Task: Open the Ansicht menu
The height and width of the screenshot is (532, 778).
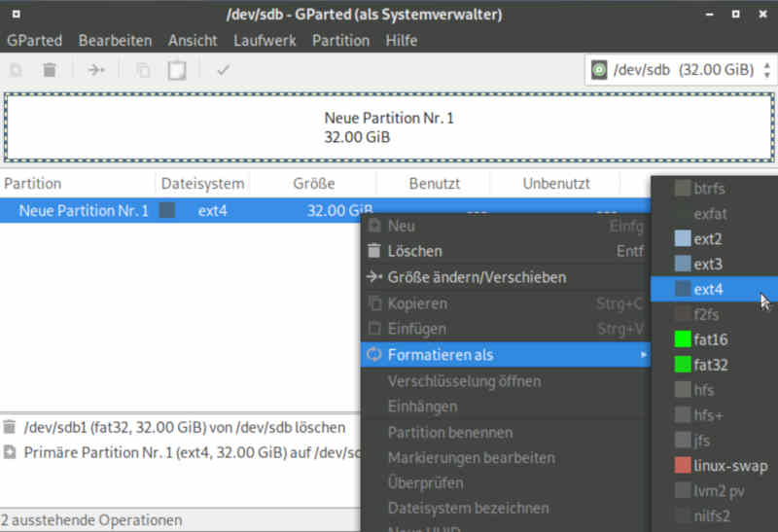Action: [193, 40]
